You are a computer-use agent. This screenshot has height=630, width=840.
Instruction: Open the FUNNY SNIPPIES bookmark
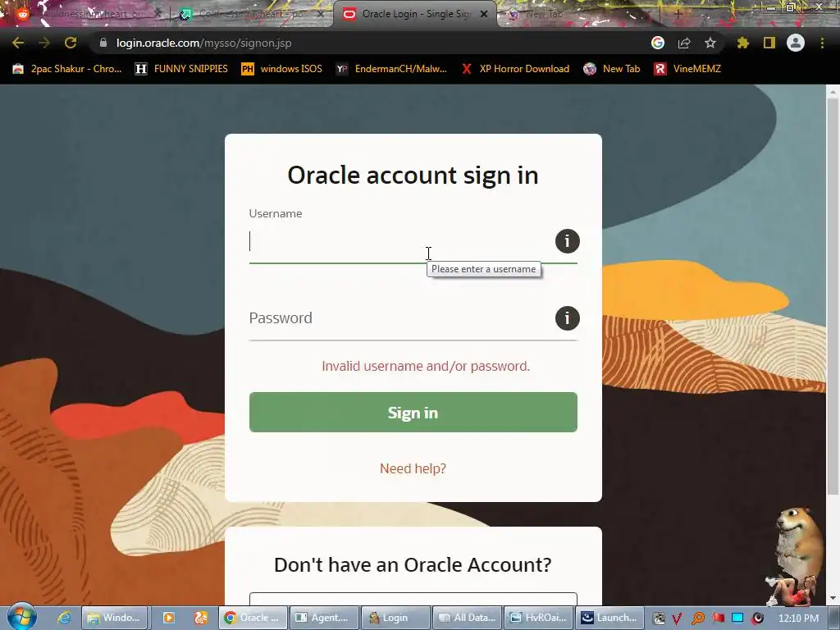[181, 69]
